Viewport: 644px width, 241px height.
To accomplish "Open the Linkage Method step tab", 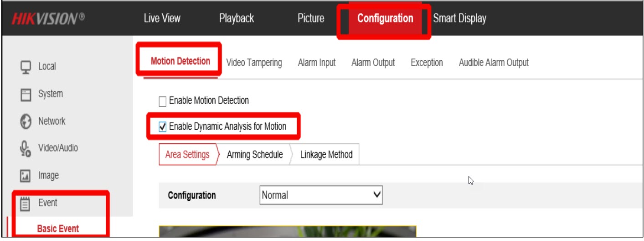I will (x=326, y=155).
